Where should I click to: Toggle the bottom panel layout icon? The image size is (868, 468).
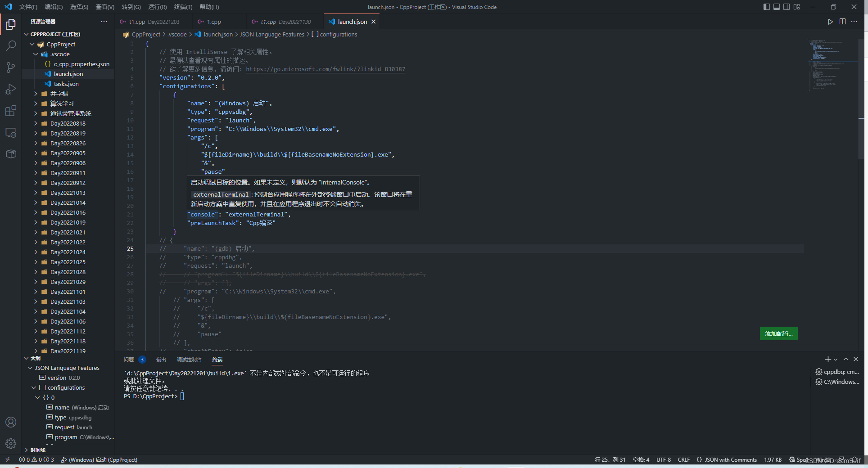pyautogui.click(x=777, y=7)
